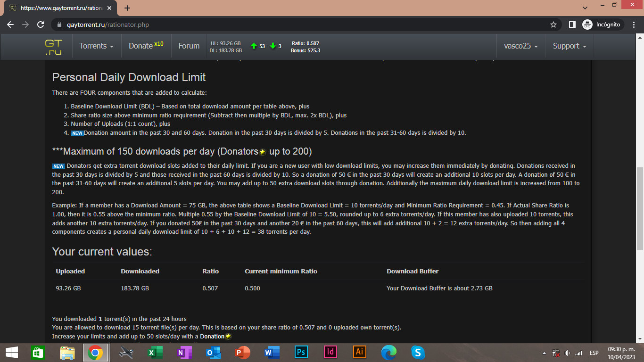Open the Support dropdown
Viewport: 644px width, 362px height.
pos(569,46)
